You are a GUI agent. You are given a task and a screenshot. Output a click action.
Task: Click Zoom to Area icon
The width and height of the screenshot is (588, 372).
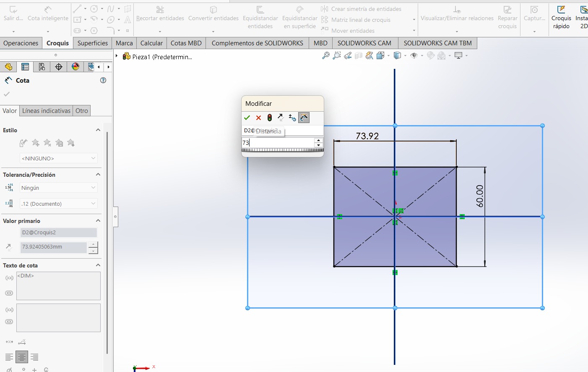pos(336,56)
